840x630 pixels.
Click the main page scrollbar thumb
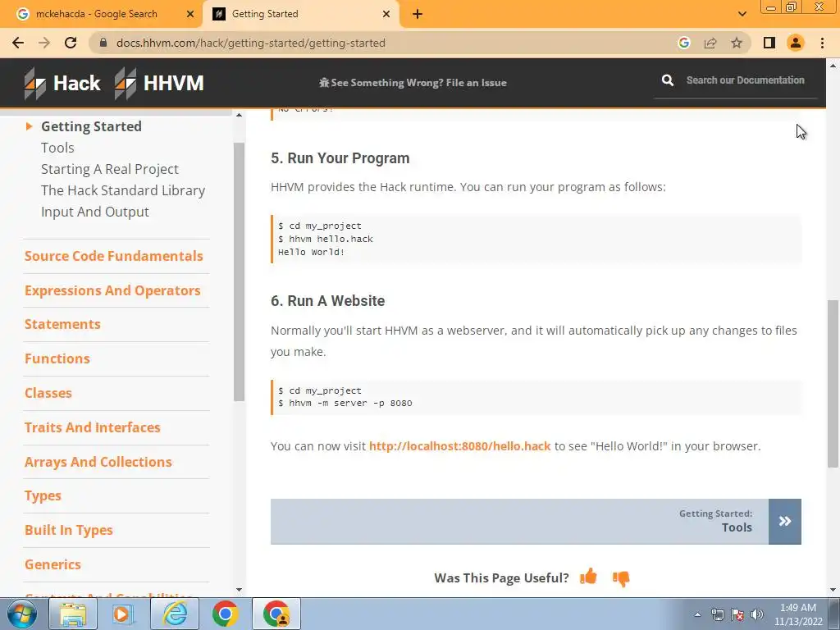point(833,384)
